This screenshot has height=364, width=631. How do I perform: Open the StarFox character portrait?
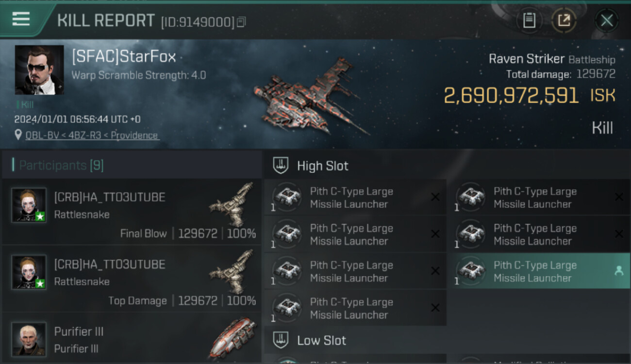click(x=39, y=70)
